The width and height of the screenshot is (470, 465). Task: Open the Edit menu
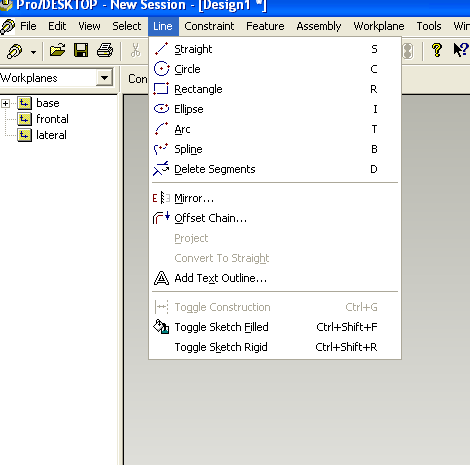[57, 26]
